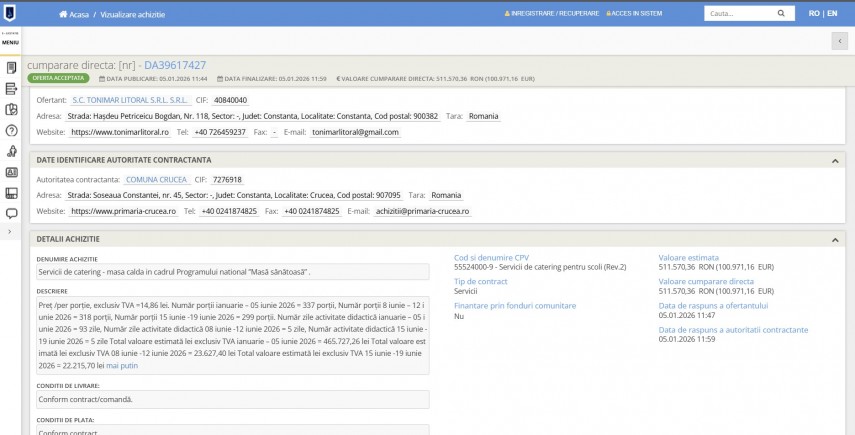
Task: Switch language to EN
Action: pos(832,14)
